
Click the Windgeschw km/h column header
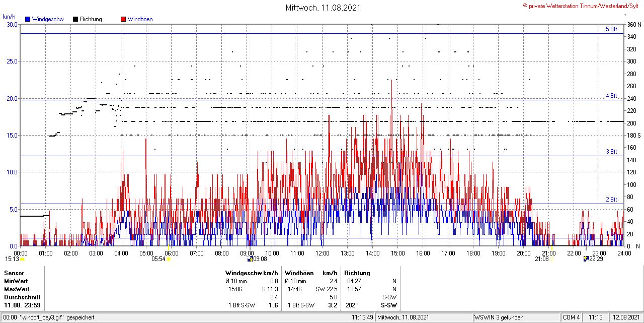pos(252,273)
